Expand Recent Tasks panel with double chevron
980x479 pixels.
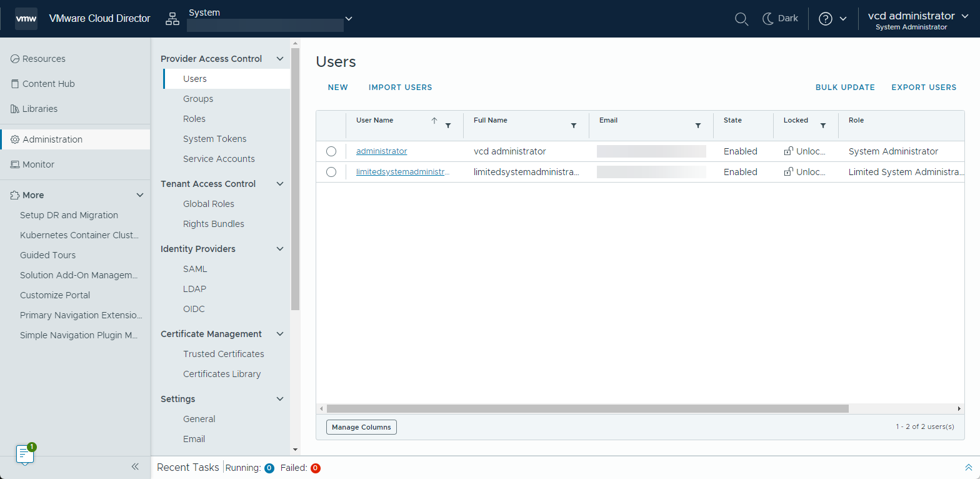968,467
